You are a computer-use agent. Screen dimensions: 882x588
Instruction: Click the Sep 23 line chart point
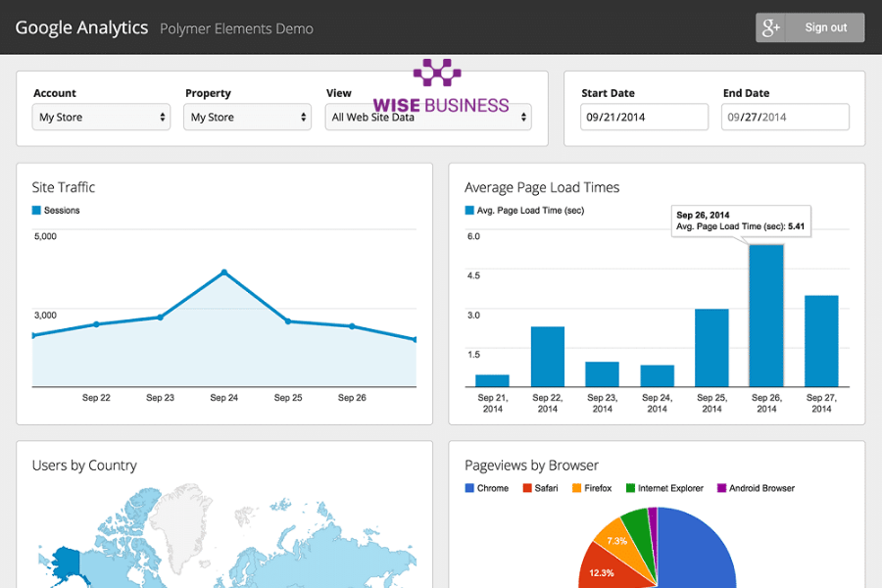161,318
